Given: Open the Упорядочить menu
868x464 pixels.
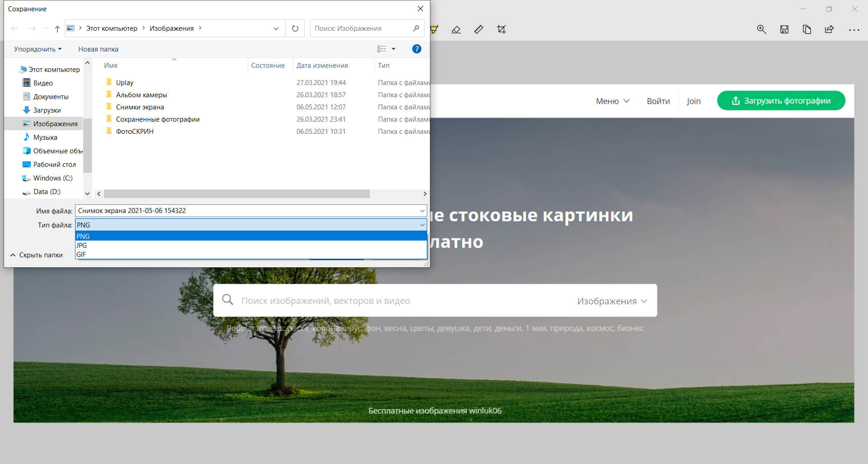Looking at the screenshot, I should click(x=37, y=49).
